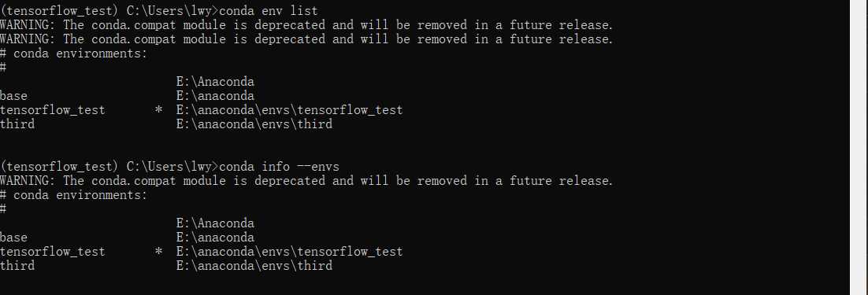Click the E:\Anaconda path in conda env list output
The image size is (868, 295).
(215, 82)
